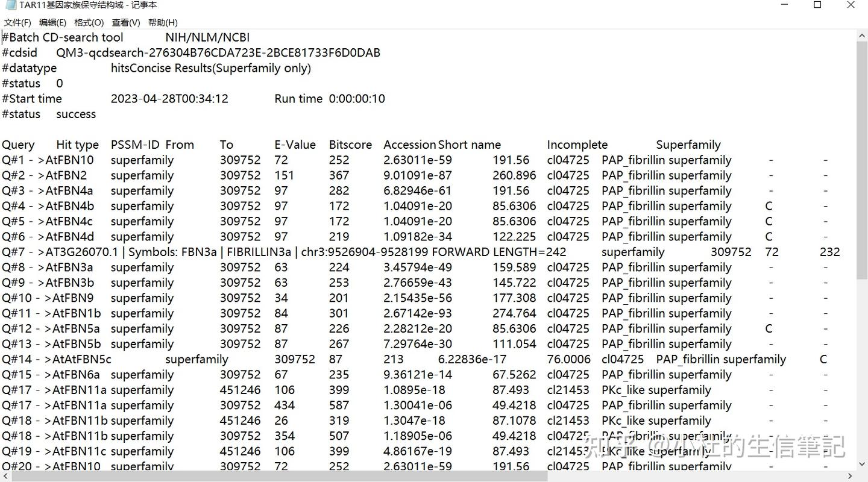The width and height of the screenshot is (868, 482).
Task: Close the Notepad window
Action: tap(851, 5)
